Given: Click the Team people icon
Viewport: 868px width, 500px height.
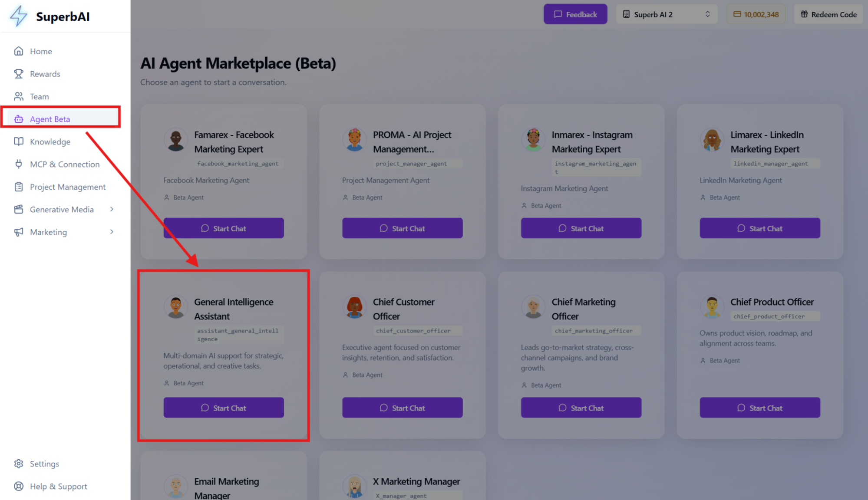Looking at the screenshot, I should 19,96.
